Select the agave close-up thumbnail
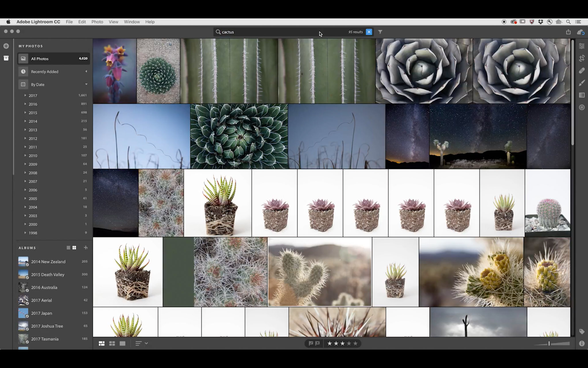The width and height of the screenshot is (588, 368). (423, 70)
